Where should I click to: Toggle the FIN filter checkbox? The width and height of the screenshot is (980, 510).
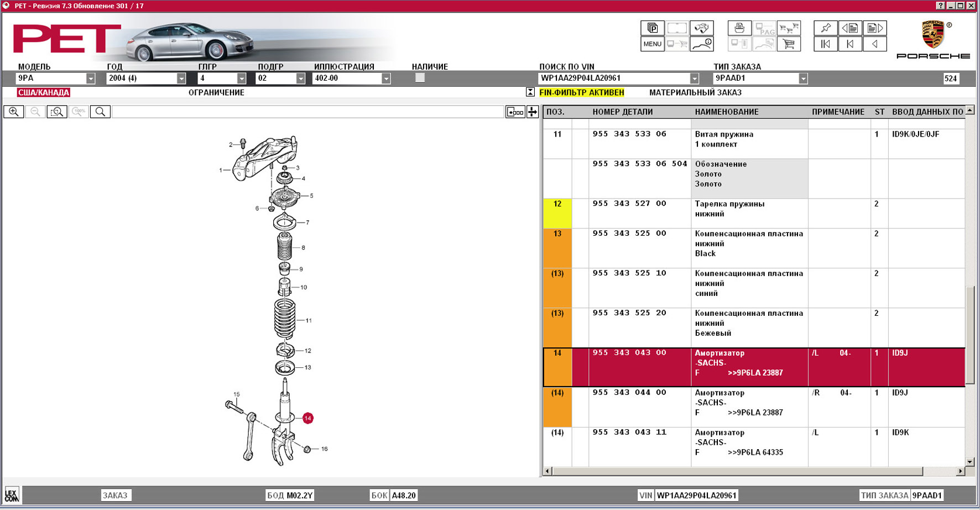[x=530, y=92]
